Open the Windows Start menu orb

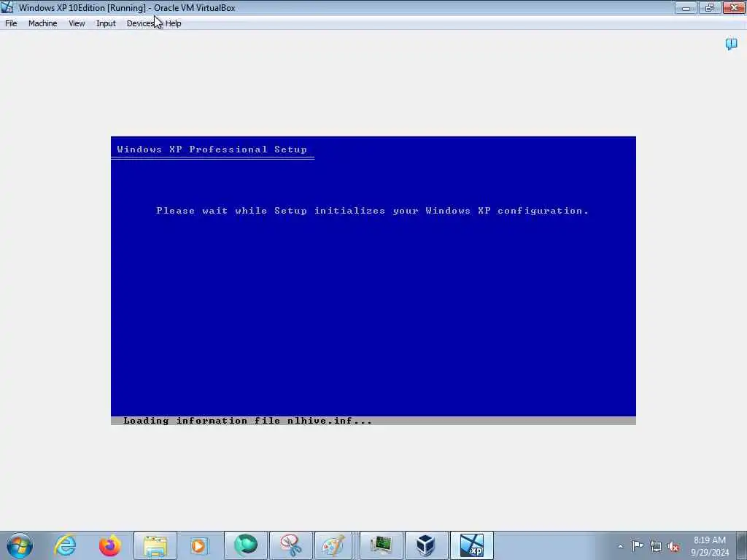(x=20, y=545)
